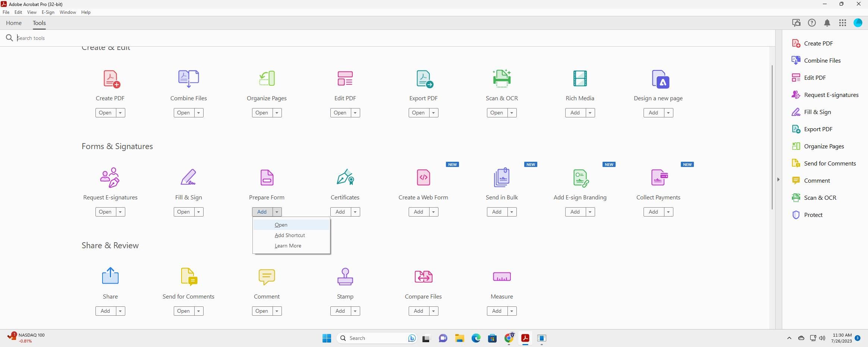Click the Add E-sign Branding icon
The width and height of the screenshot is (868, 347).
581,178
